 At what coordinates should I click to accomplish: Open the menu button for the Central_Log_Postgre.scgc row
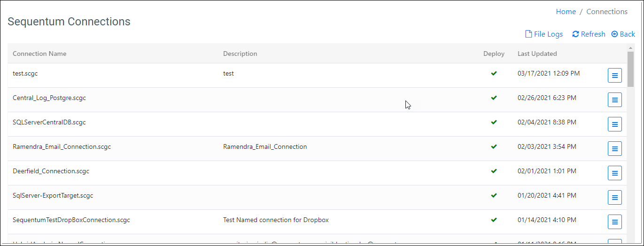614,100
